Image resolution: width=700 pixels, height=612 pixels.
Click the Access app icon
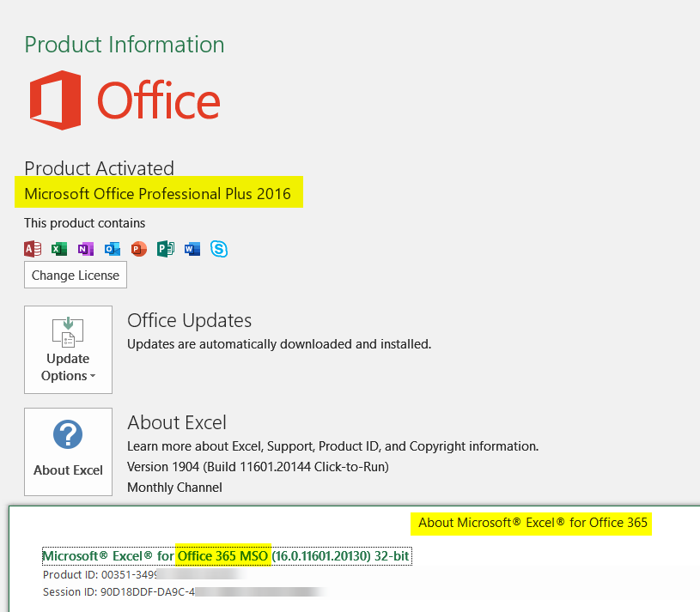click(x=33, y=248)
